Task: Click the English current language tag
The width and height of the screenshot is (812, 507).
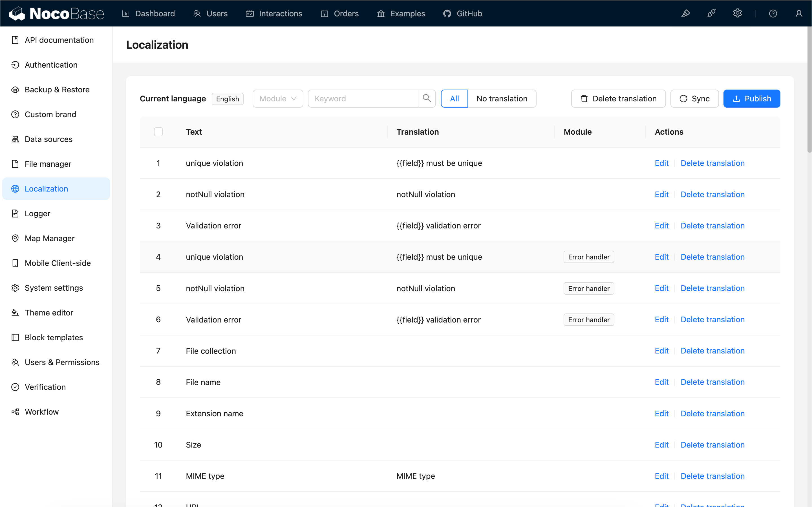Action: [227, 99]
